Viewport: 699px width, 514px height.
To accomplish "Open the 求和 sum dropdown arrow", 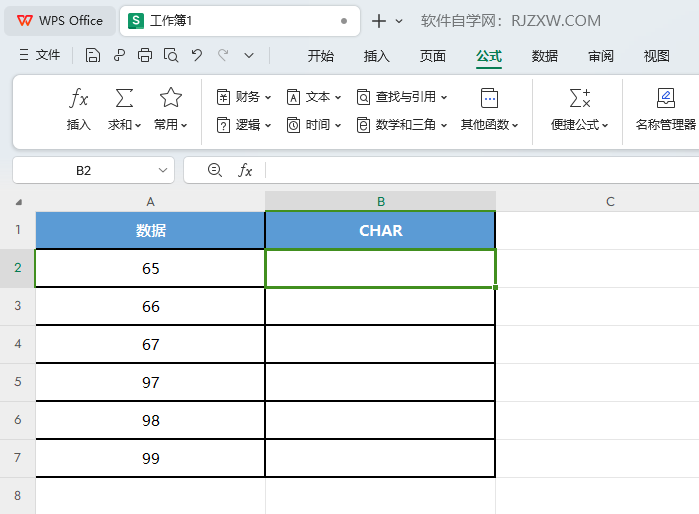I will [x=138, y=125].
